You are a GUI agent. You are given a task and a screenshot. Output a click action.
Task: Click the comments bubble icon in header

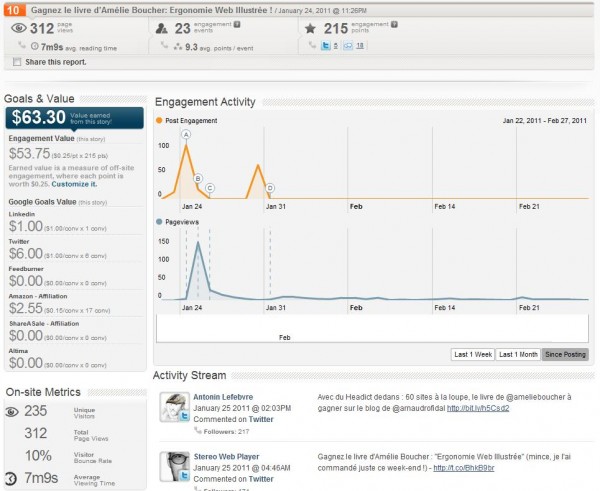tap(348, 46)
